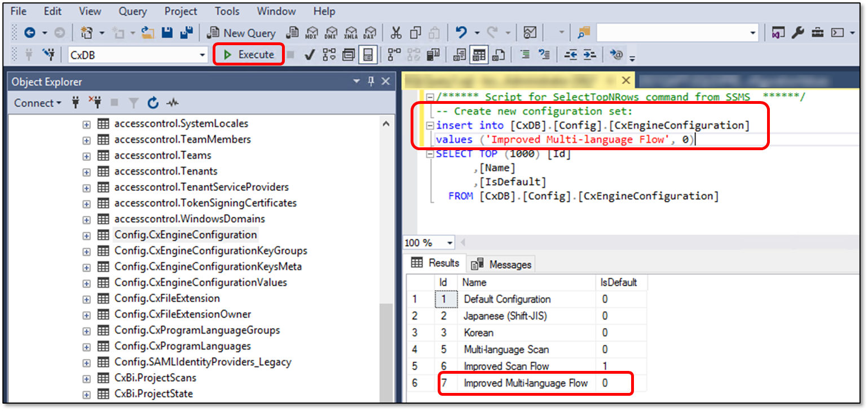Click the Copy icon
The height and width of the screenshot is (411, 868).
click(x=416, y=33)
